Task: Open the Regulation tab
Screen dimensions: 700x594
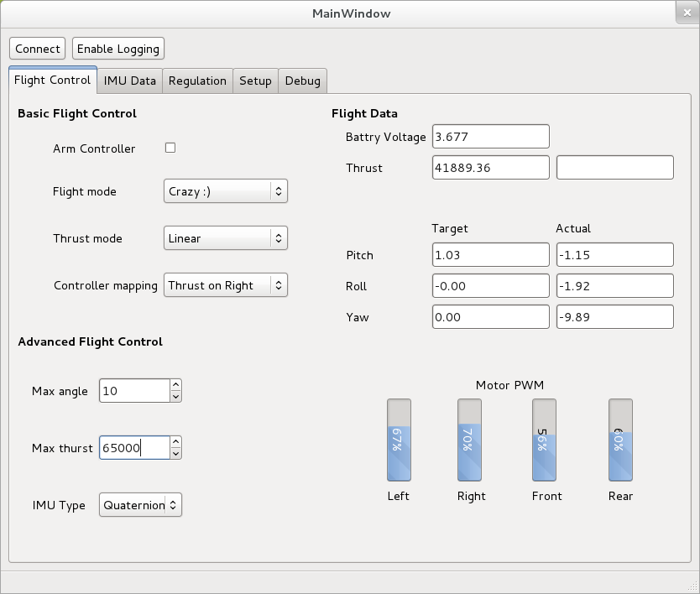Action: (197, 81)
